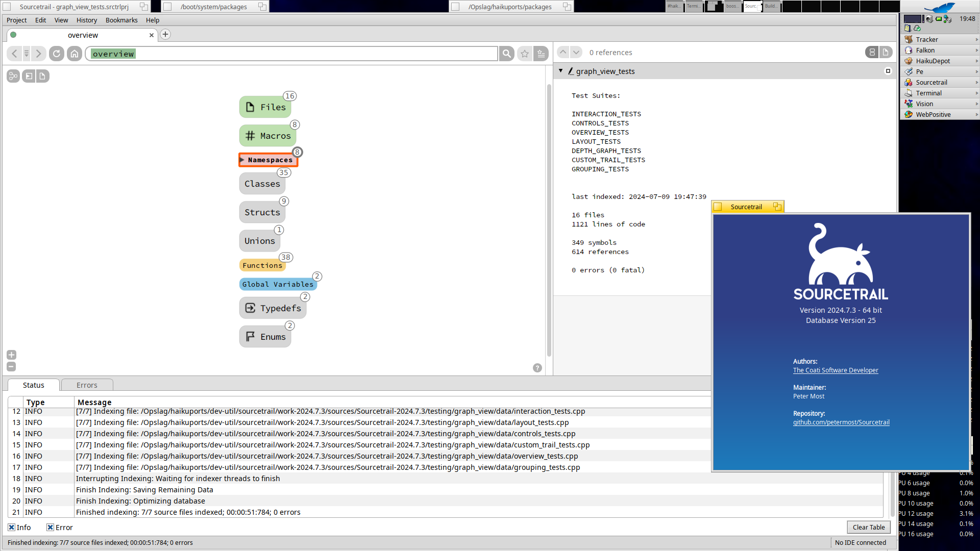
Task: Toggle the Error filter checkbox
Action: pos(50,528)
